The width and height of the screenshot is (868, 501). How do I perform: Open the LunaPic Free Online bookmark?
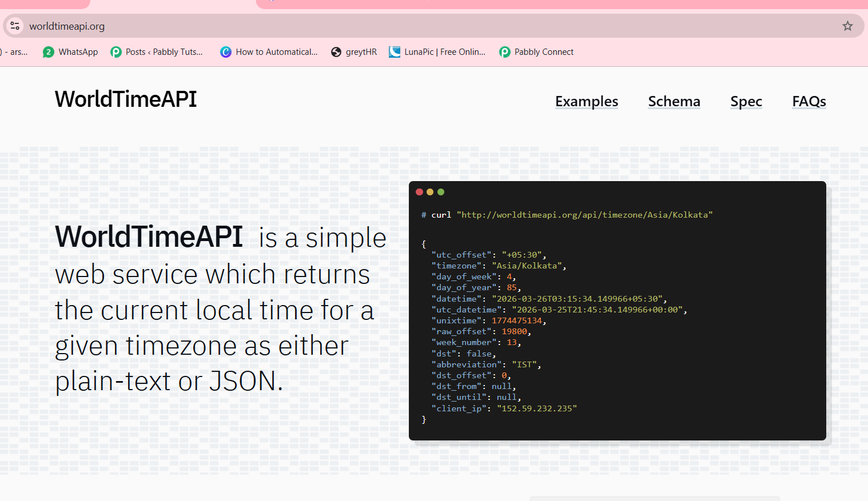[x=437, y=52]
